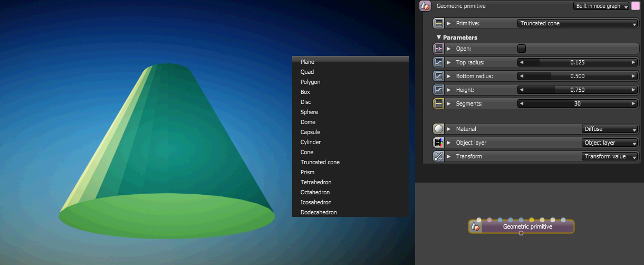Open the Built in node graph selector

click(x=601, y=6)
